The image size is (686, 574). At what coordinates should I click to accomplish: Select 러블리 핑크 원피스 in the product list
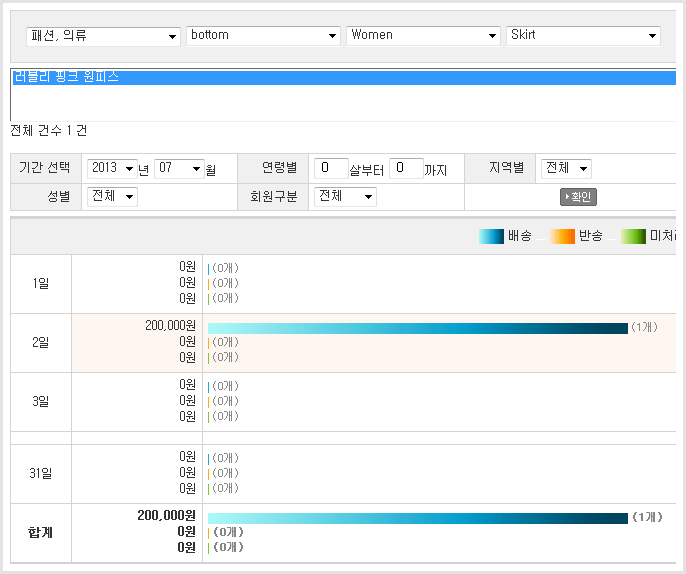pos(65,77)
